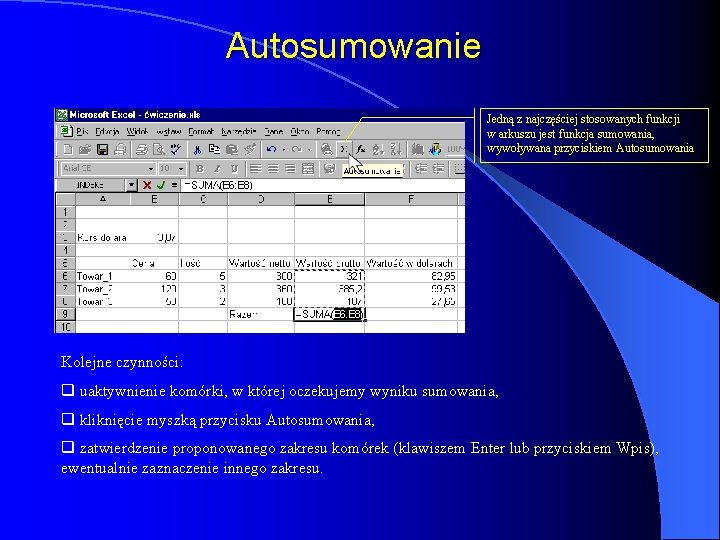Select row 10 header

coord(66,326)
